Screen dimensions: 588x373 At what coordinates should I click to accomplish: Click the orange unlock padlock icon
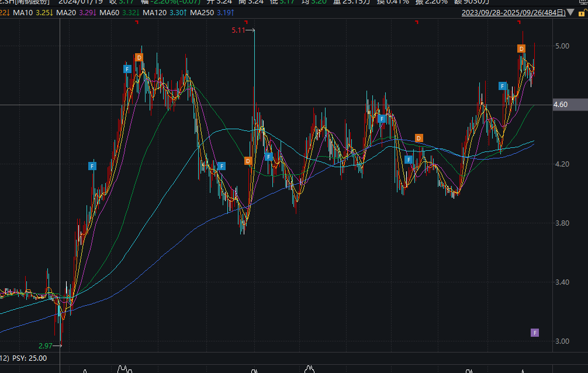point(582,13)
